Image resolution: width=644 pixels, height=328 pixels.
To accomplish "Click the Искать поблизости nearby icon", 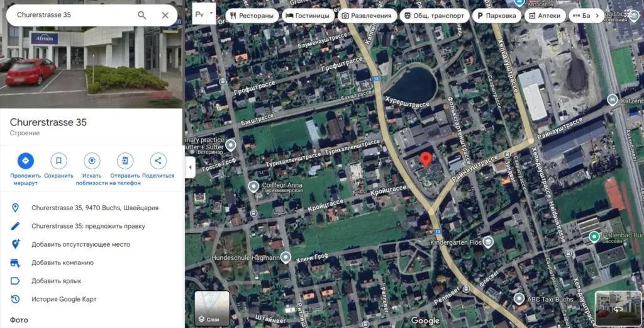I will pyautogui.click(x=92, y=161).
